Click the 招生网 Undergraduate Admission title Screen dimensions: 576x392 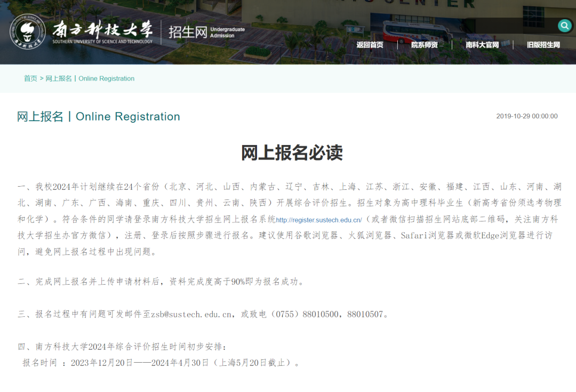[206, 33]
